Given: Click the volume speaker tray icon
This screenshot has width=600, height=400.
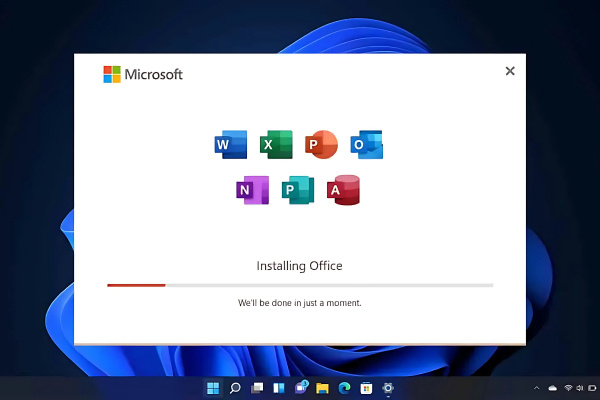Looking at the screenshot, I should coord(580,388).
